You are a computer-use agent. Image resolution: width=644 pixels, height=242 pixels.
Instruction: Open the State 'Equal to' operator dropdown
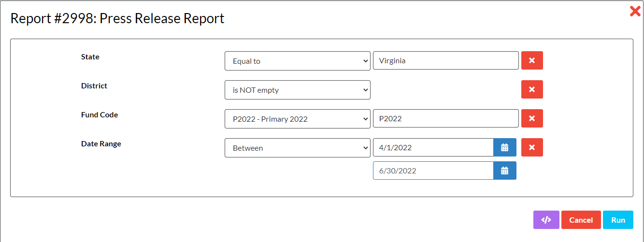tap(298, 61)
